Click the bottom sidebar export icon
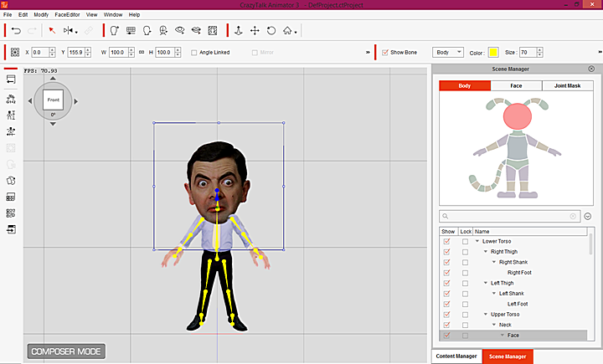 point(11,229)
